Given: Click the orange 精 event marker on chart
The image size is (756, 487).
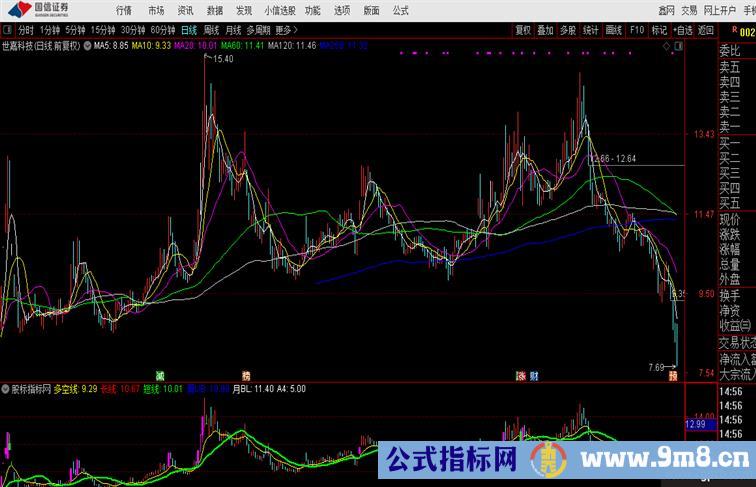Looking at the screenshot, I should click(x=246, y=375).
